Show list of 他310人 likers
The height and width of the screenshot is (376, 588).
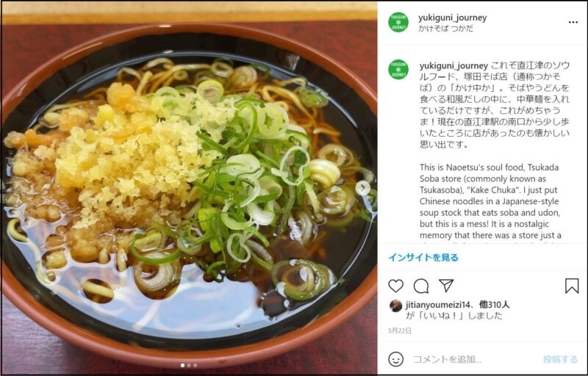[494, 305]
